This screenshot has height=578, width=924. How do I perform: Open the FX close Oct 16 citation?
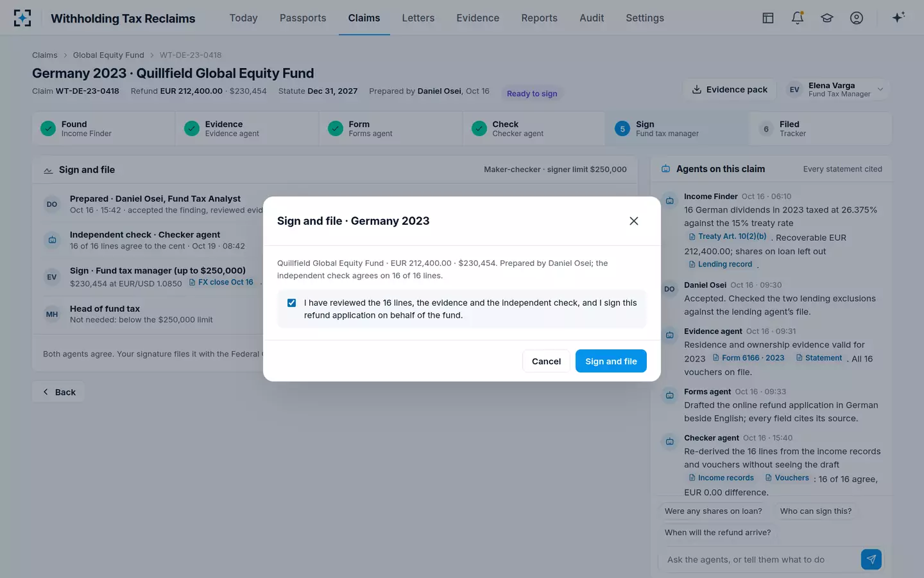click(x=221, y=282)
